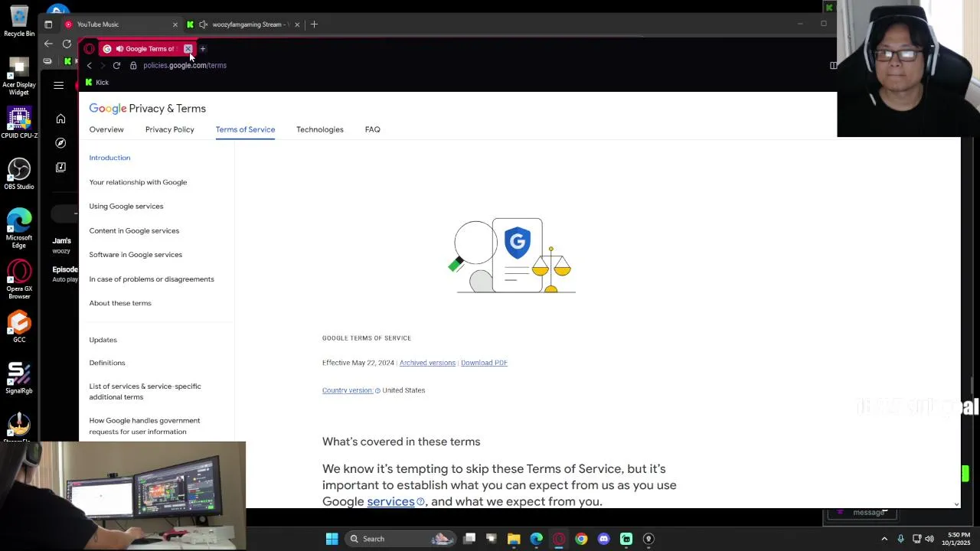Screen dimensions: 980x551
Task: Open the Privacy Policy tab
Action: [169, 129]
